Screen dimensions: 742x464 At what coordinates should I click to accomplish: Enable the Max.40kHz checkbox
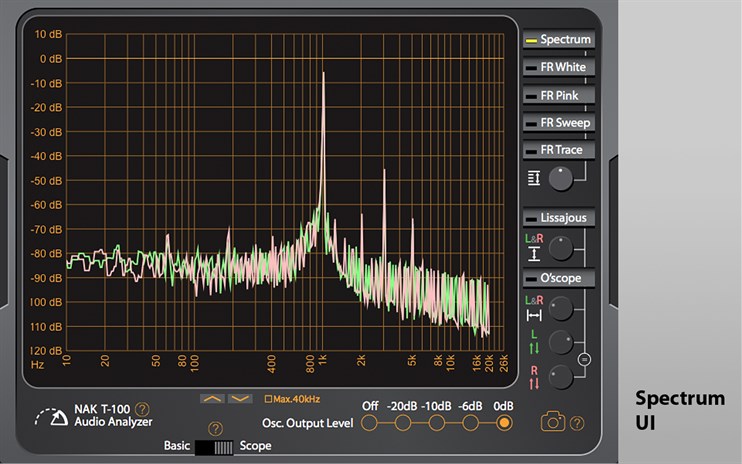[x=268, y=399]
